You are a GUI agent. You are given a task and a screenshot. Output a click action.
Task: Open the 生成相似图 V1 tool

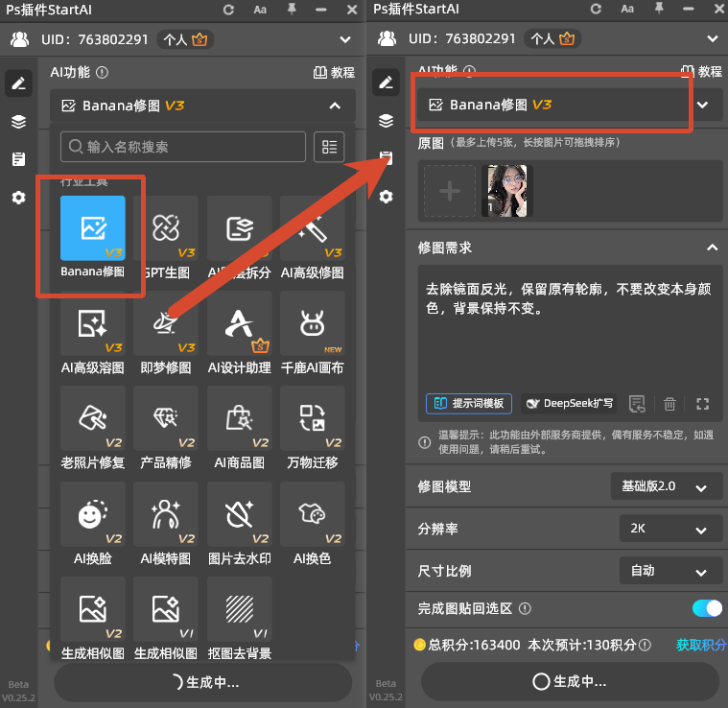(166, 609)
